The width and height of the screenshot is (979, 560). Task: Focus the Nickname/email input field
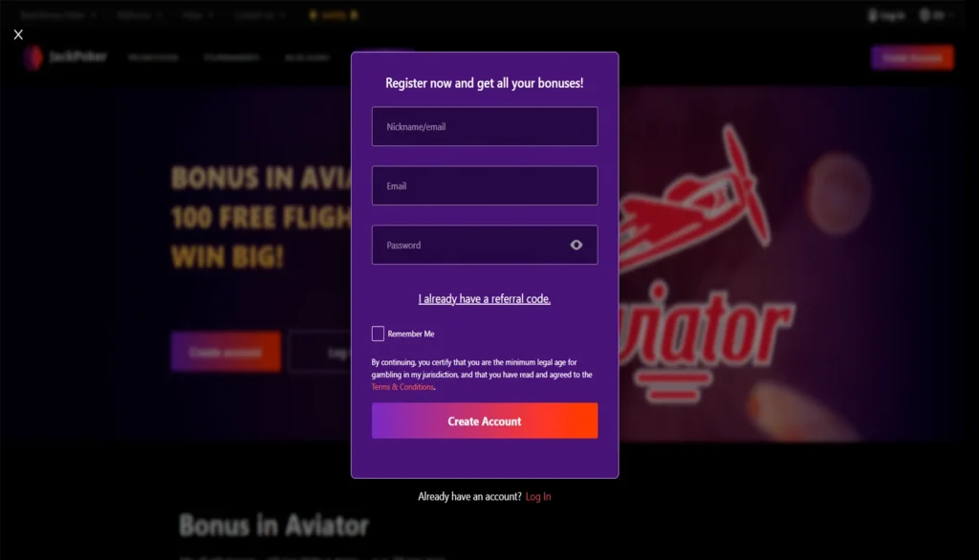point(485,126)
